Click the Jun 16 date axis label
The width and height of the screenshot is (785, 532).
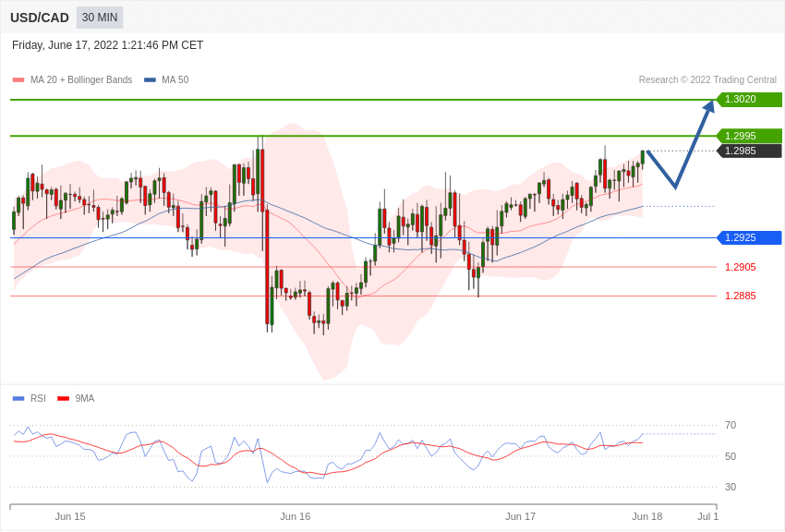tap(296, 516)
